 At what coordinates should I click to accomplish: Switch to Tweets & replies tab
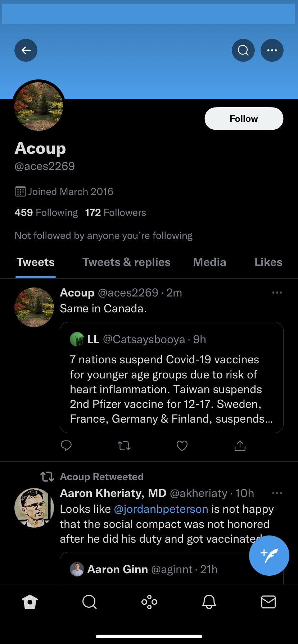click(x=126, y=262)
